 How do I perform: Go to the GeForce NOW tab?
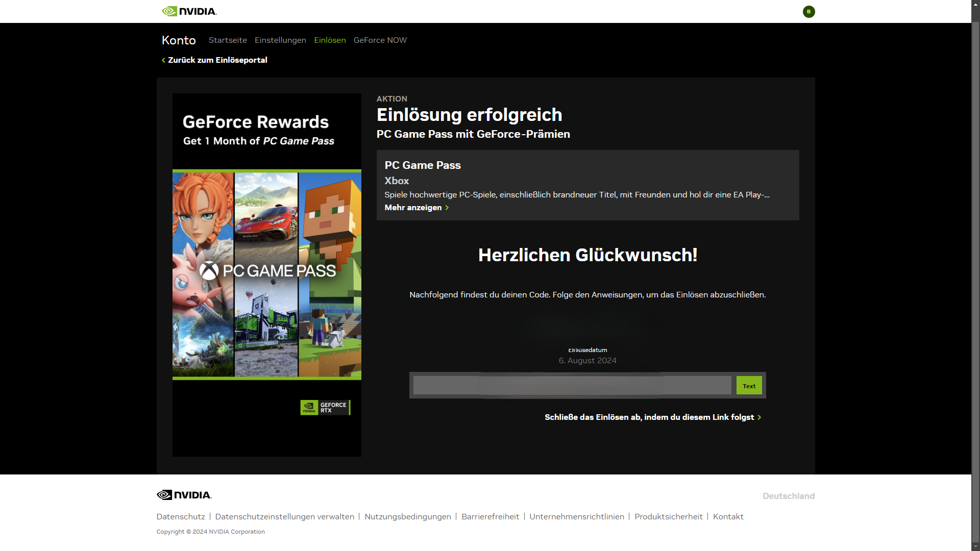380,40
